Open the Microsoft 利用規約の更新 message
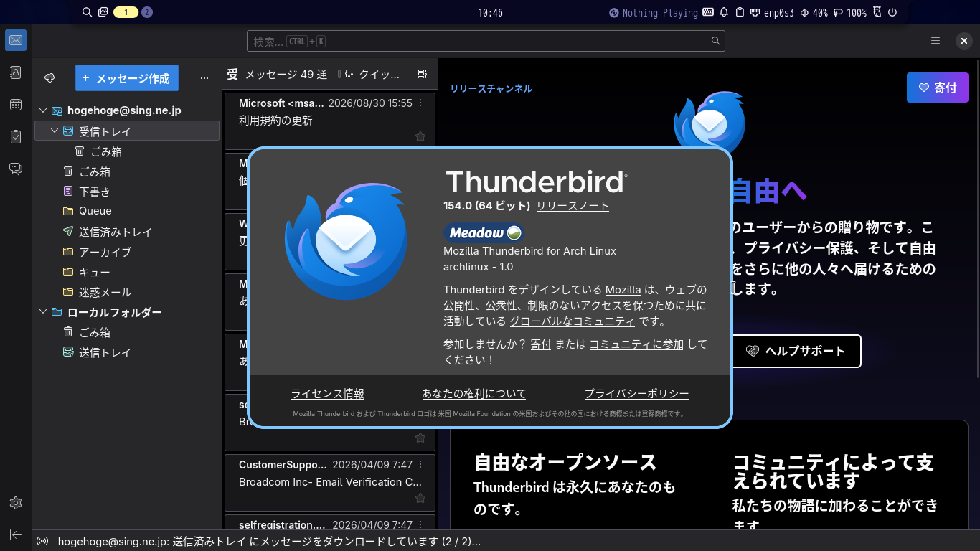This screenshot has height=551, width=980. tap(330, 120)
